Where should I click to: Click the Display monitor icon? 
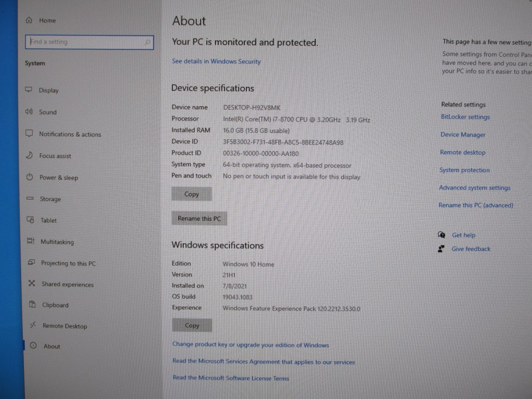point(29,89)
